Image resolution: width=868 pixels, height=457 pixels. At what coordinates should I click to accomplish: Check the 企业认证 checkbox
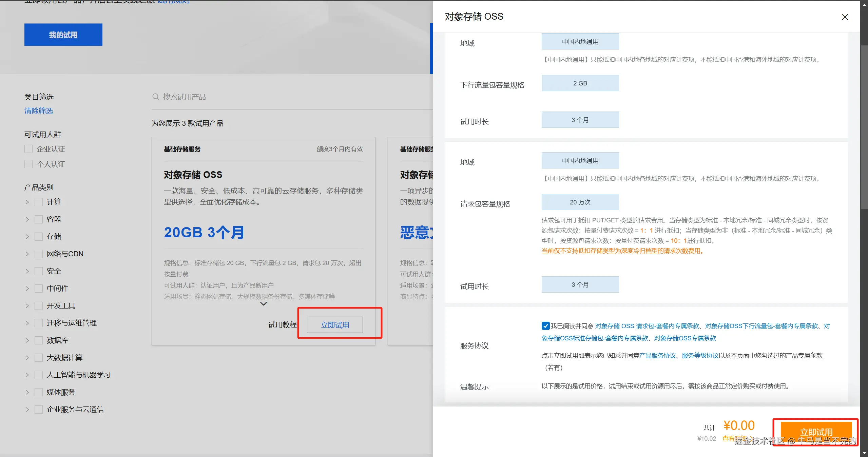(28, 149)
